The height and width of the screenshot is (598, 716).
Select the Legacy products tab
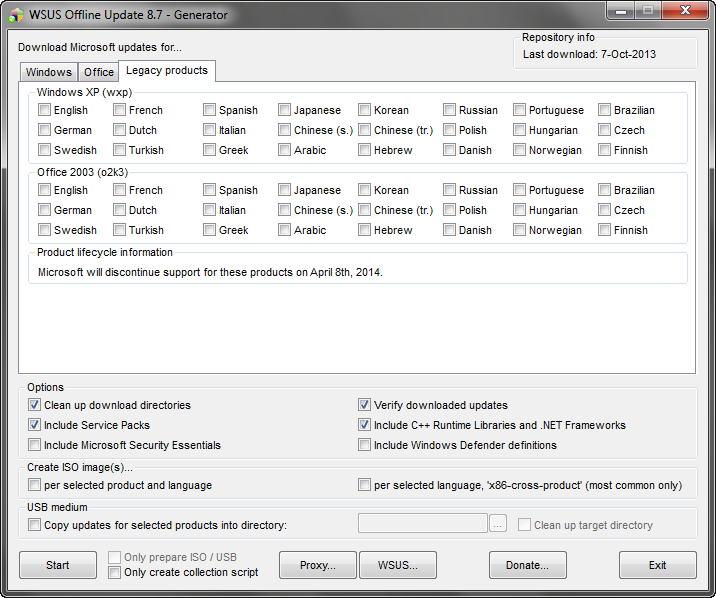pos(167,70)
